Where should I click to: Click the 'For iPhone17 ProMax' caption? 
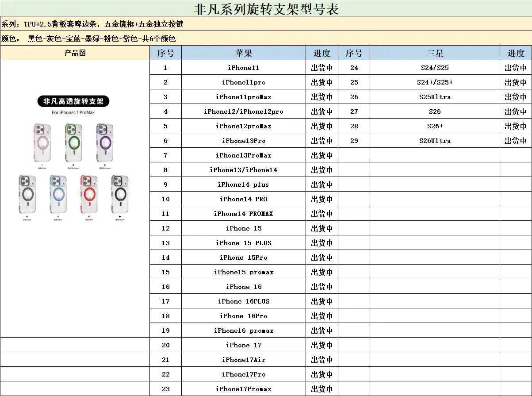(x=73, y=112)
